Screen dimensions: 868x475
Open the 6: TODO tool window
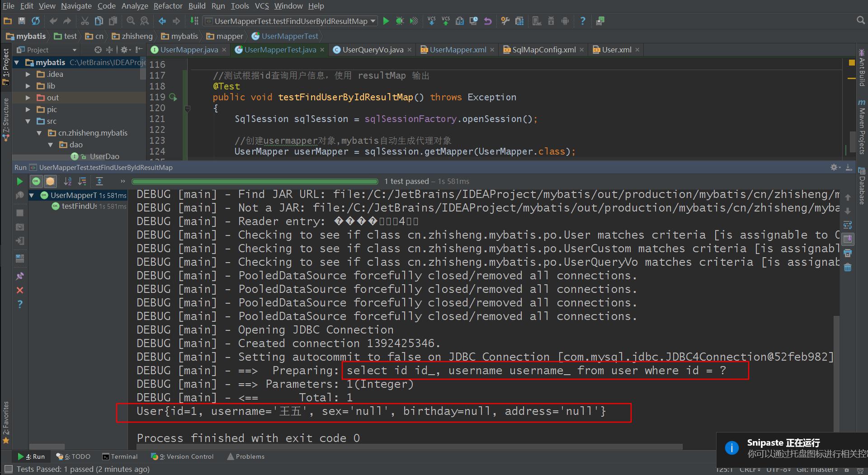[73, 456]
